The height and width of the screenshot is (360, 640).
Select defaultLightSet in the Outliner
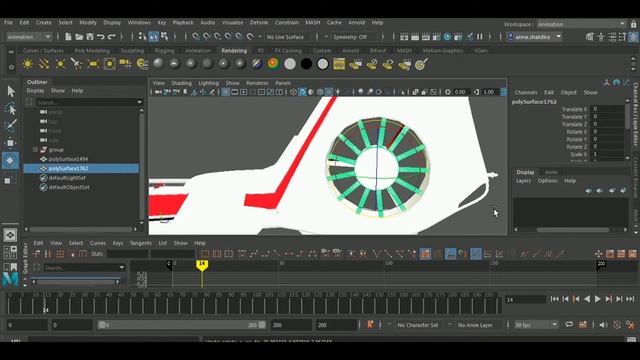67,178
